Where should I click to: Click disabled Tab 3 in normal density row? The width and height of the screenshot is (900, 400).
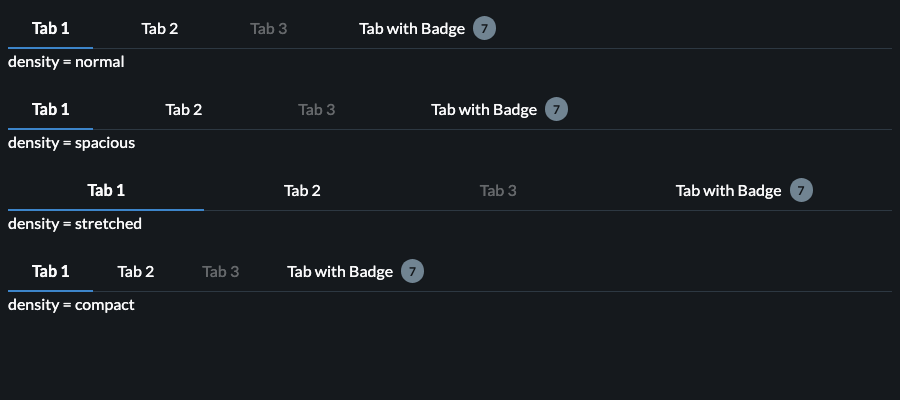[x=268, y=28]
